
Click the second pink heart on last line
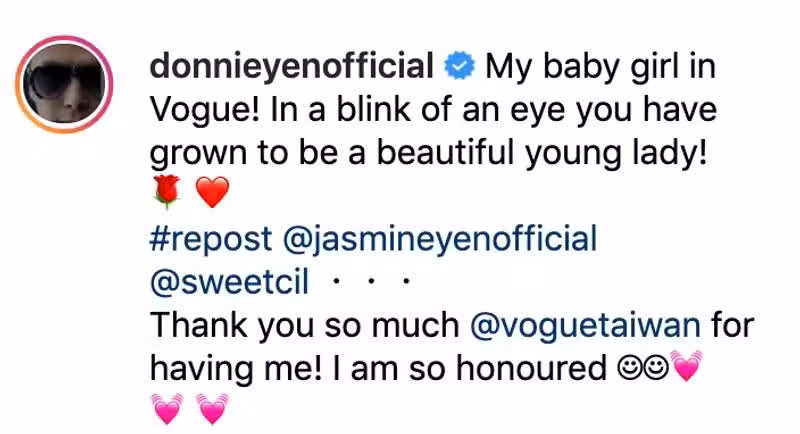(212, 409)
